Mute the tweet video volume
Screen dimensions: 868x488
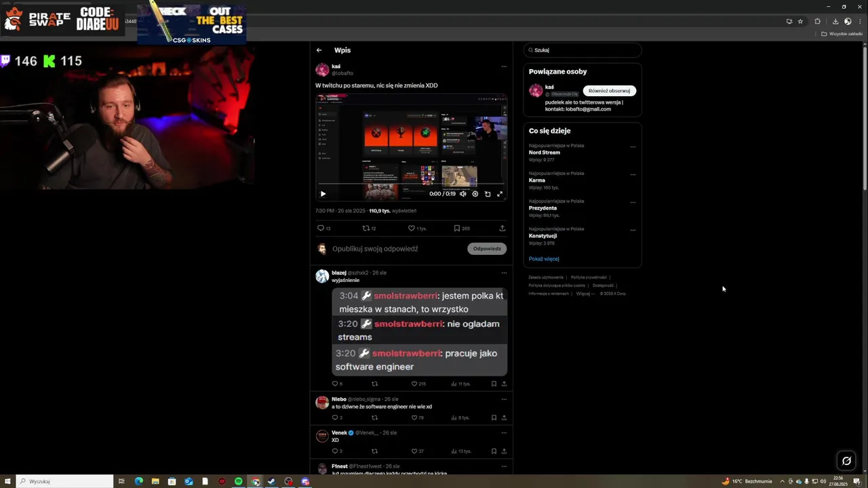click(463, 194)
